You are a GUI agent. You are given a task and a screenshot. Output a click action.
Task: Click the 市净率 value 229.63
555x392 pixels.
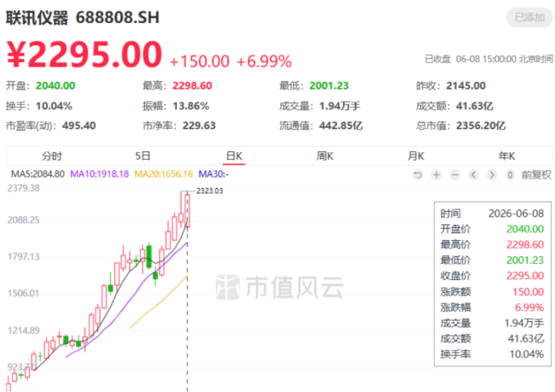coord(199,126)
